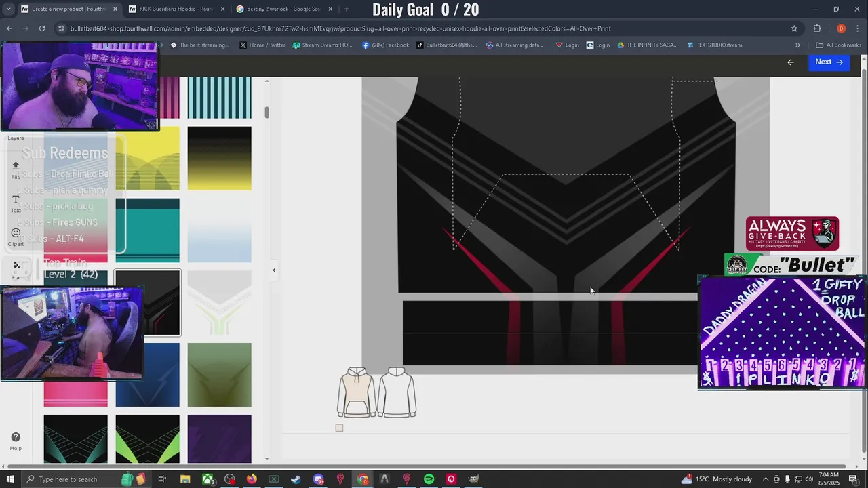Open the Home / Twitter bookmark

pyautogui.click(x=262, y=45)
